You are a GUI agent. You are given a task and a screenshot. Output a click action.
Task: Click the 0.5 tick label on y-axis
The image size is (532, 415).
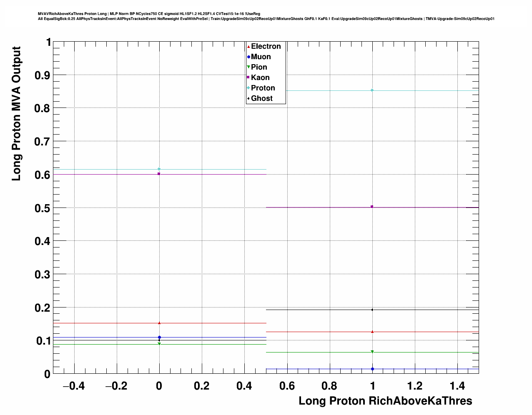click(43, 208)
